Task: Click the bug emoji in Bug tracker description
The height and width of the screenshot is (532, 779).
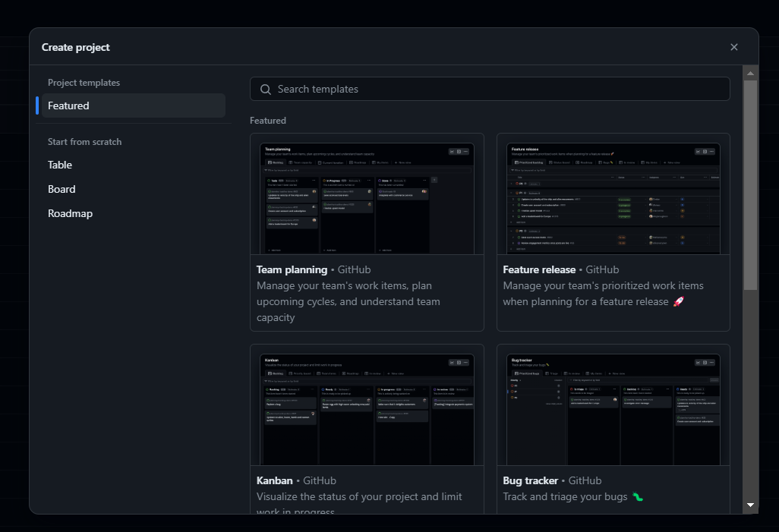Action: [638, 497]
